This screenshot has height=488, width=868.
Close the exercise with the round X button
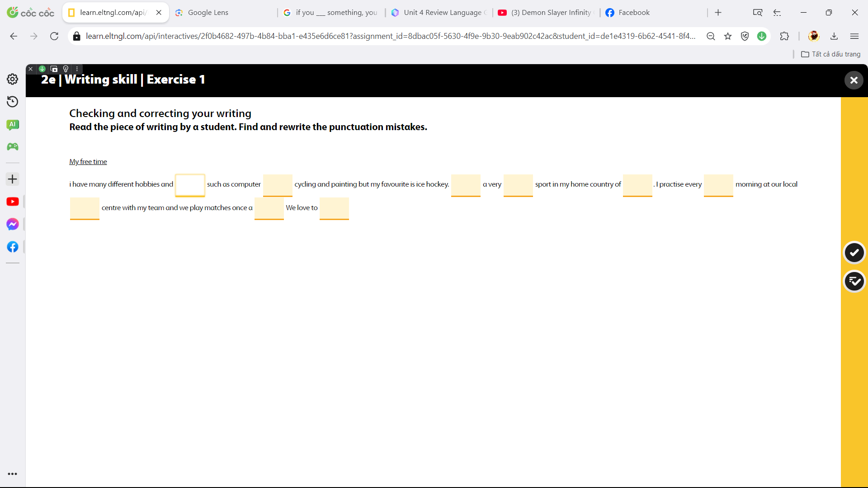[x=854, y=80]
